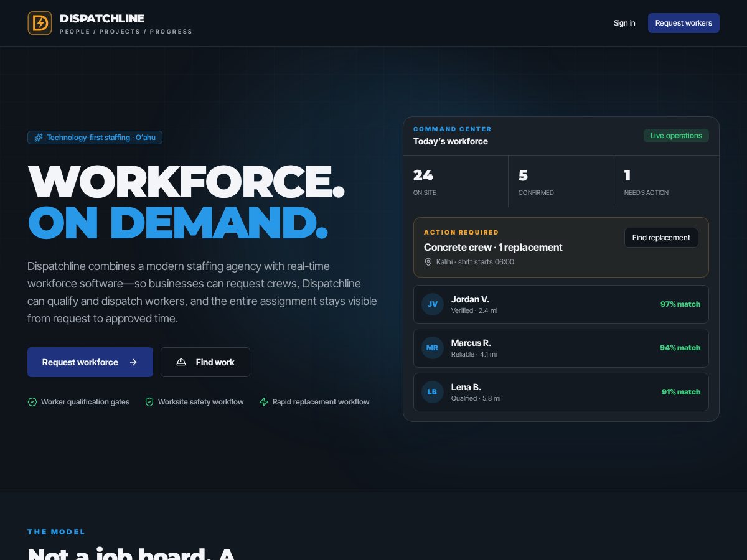Click the LB avatar for Lena B.
Viewport: 747px width, 560px height.
tap(433, 392)
